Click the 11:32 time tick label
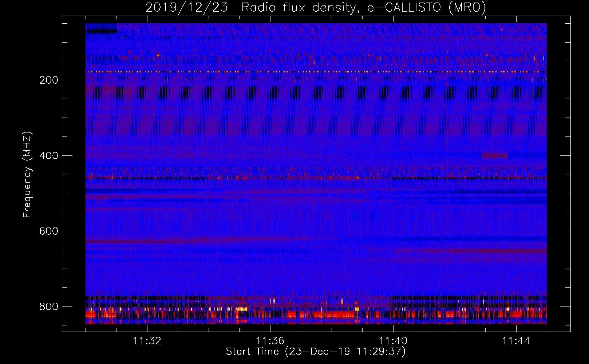The width and height of the screenshot is (589, 364). [147, 341]
